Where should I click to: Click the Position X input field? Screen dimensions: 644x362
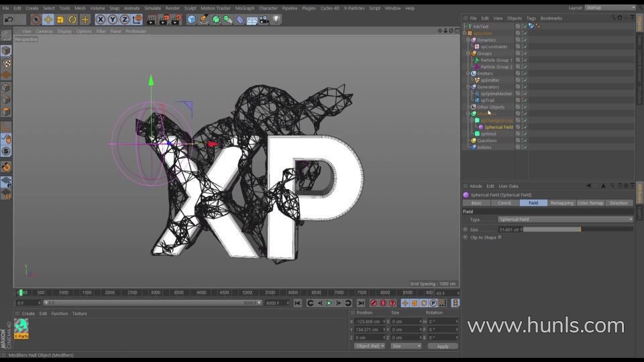click(370, 321)
